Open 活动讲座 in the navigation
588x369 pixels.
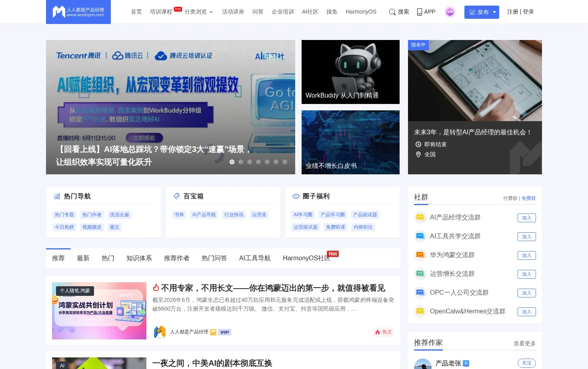[x=233, y=12]
